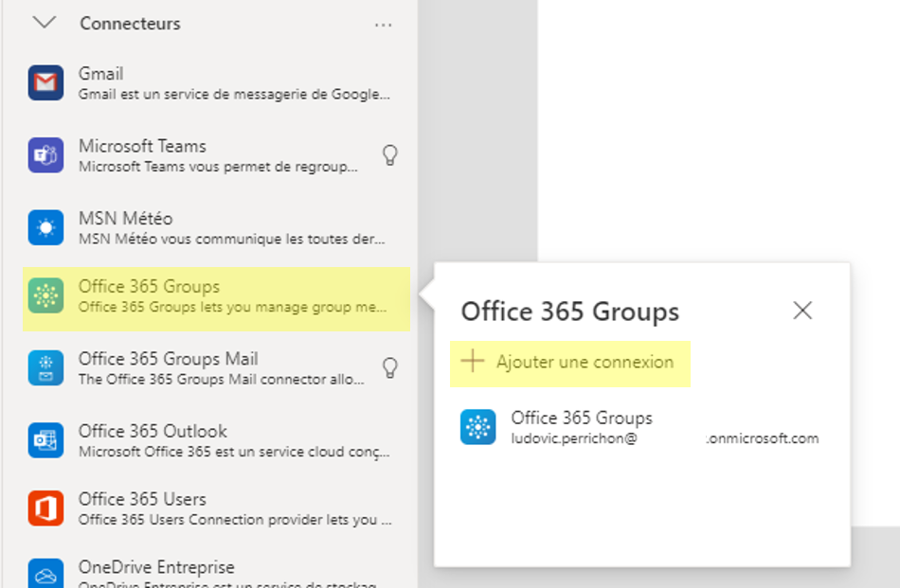The width and height of the screenshot is (900, 588).
Task: Open the Connecteurs more options ellipsis
Action: (383, 25)
